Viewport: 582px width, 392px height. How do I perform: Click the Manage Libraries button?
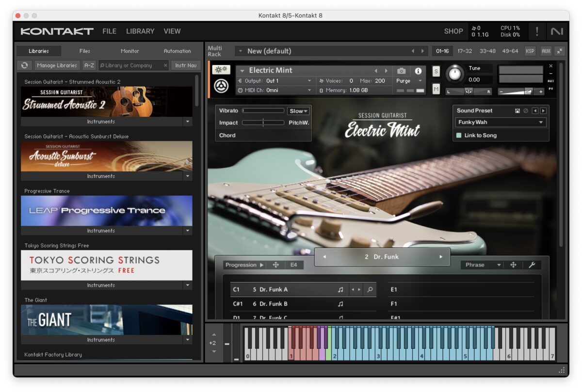point(57,65)
